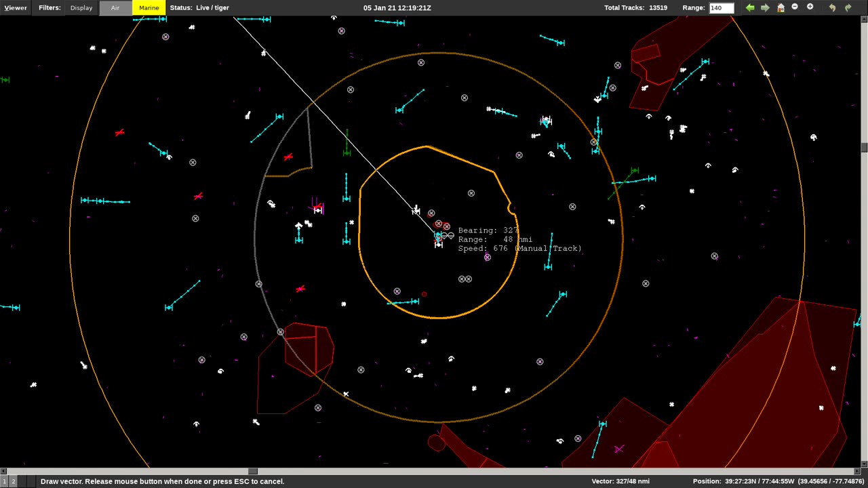868x488 pixels.
Task: Click the 'Total Tracks: 13519' readout
Action: tap(635, 8)
